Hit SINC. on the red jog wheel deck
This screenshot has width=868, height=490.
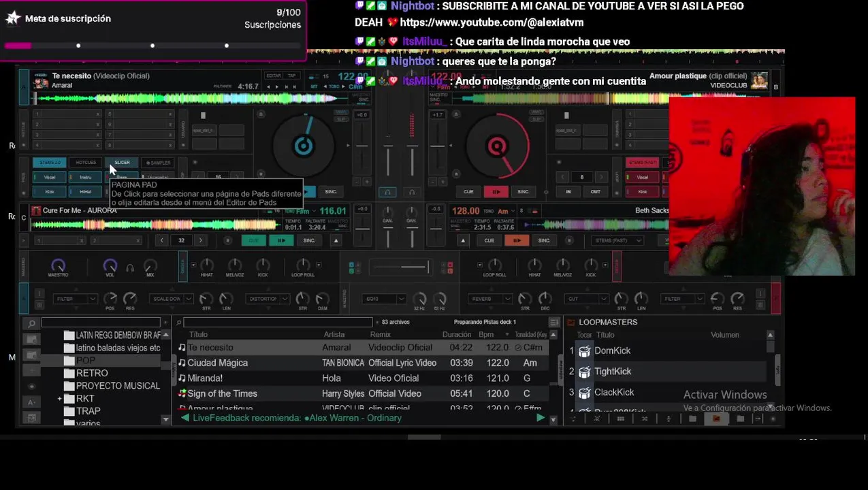524,192
